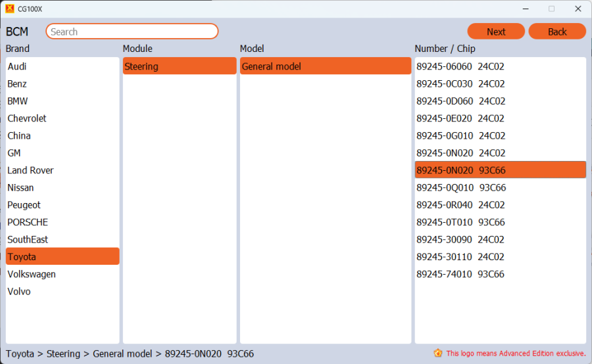Pick 89245-30110 24C02 from list

pos(460,257)
